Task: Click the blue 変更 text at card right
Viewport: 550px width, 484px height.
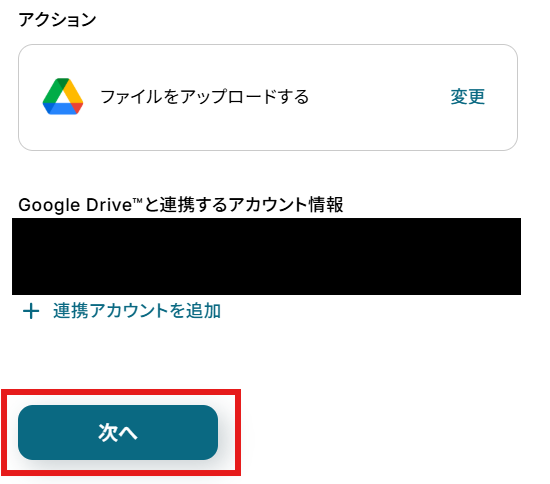Action: 467,97
